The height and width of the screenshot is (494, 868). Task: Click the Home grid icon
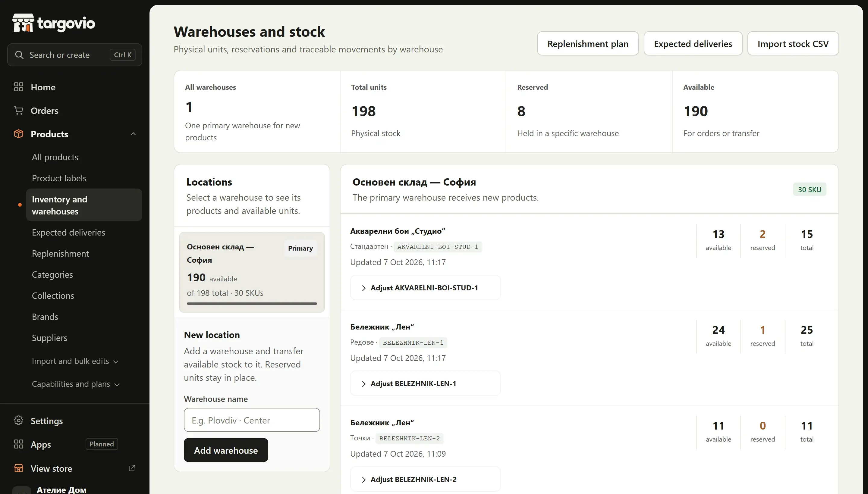(x=19, y=87)
